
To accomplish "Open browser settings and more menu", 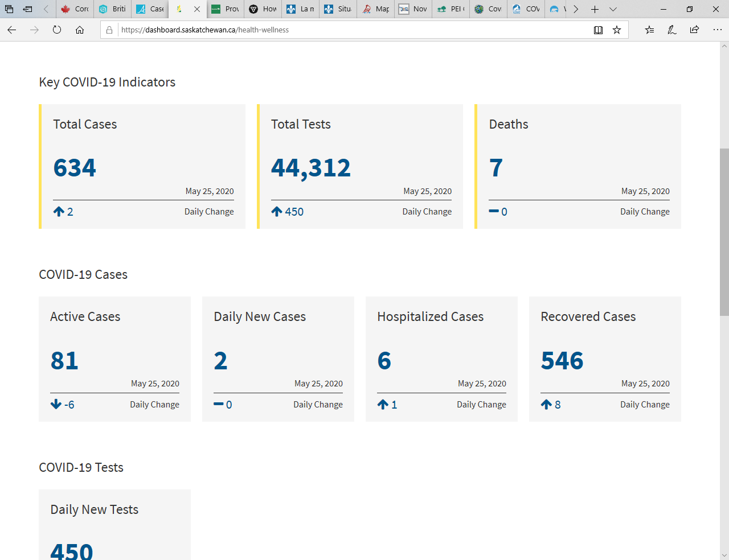I will tap(717, 30).
